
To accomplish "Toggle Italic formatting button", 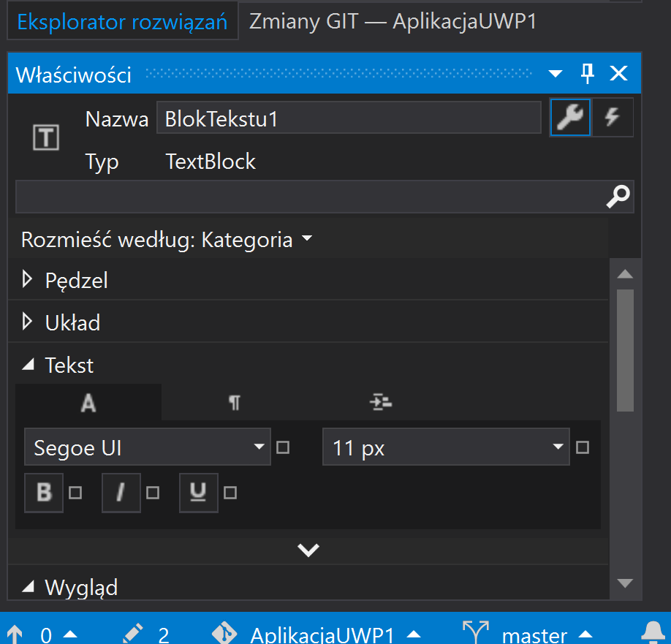I will [121, 493].
